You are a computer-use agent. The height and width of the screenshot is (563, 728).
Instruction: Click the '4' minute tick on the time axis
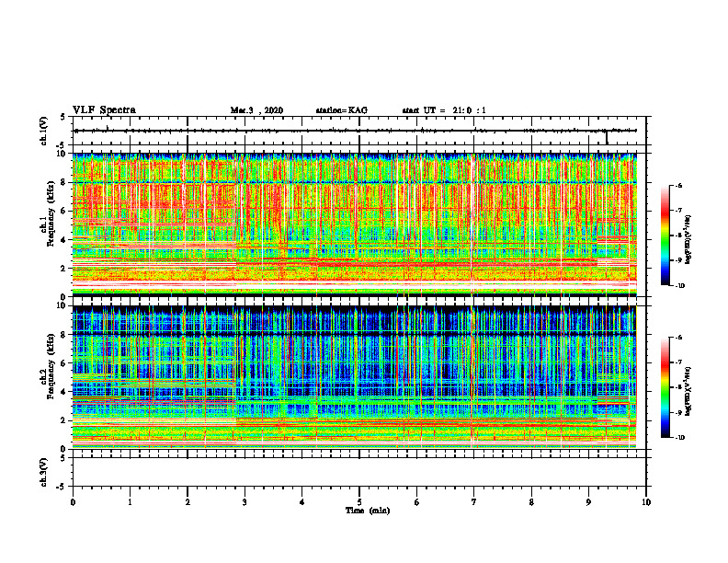click(x=302, y=502)
